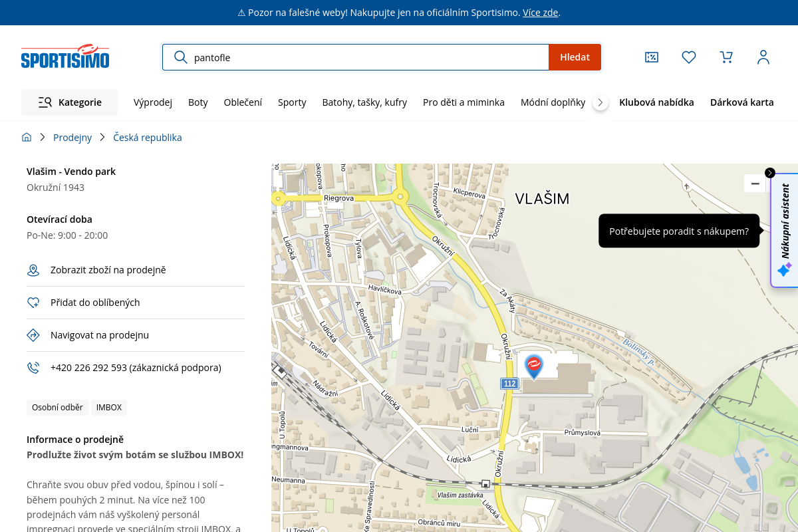Open the Klubová nabídka link

[656, 102]
